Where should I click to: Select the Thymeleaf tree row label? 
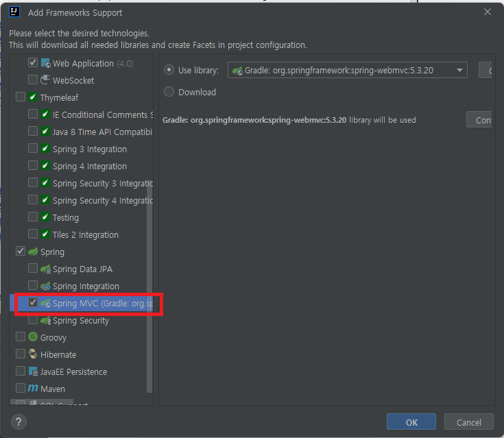[60, 97]
